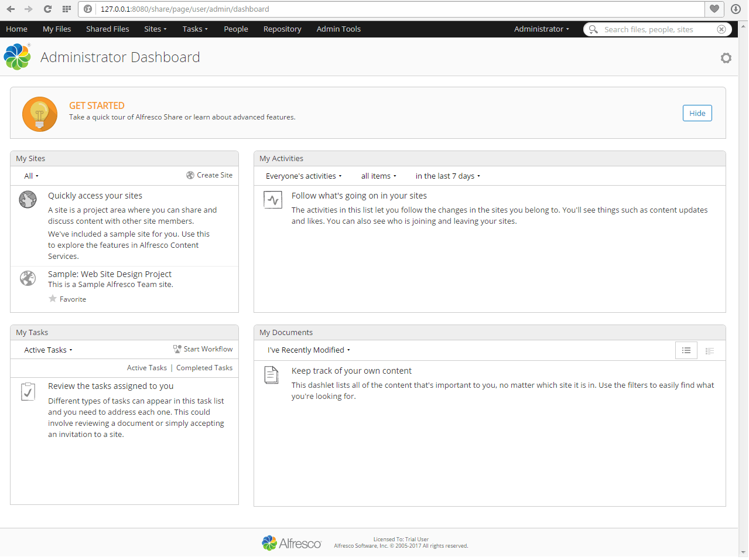
Task: Click the Get Started lightbulb icon
Action: pos(40,114)
